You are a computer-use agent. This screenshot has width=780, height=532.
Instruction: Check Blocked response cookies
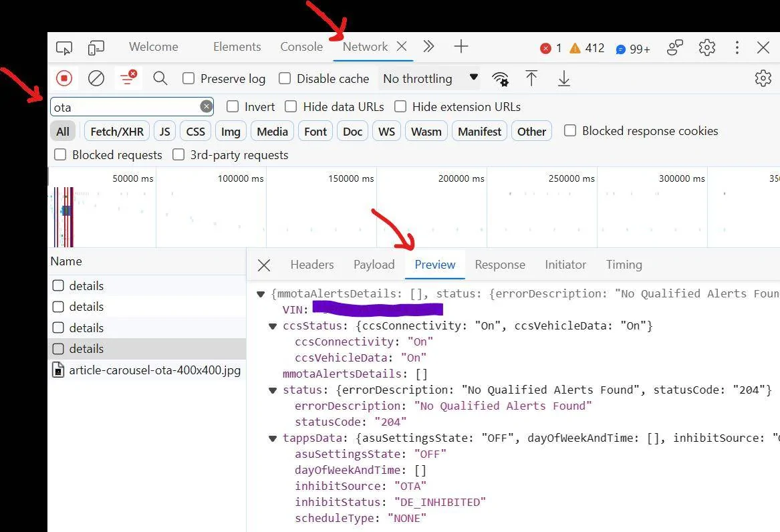[x=570, y=131]
